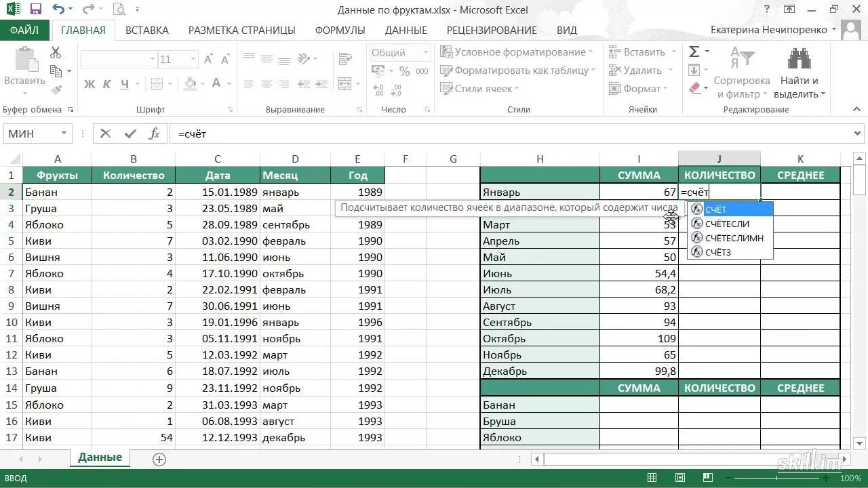The height and width of the screenshot is (488, 868).
Task: Switch to the ДАННЫЕ ribbon tab
Action: [406, 30]
